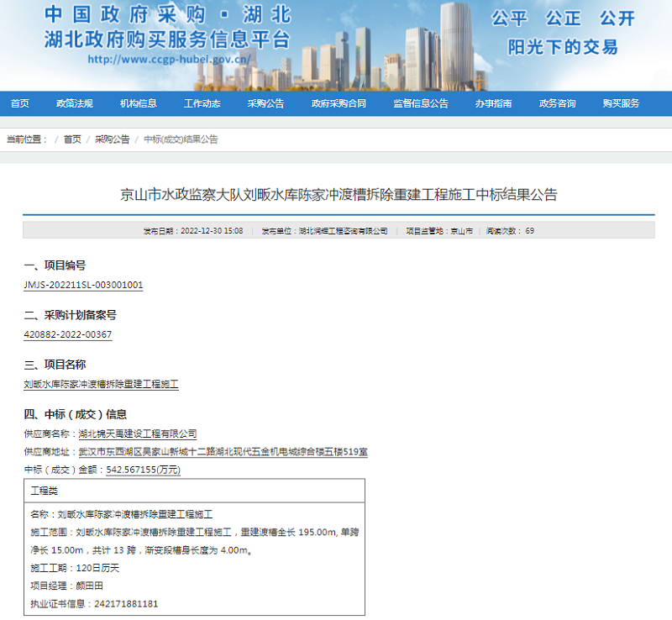
Task: Click supplier name 湖北锦天禹建设工程有限公司
Action: click(137, 434)
